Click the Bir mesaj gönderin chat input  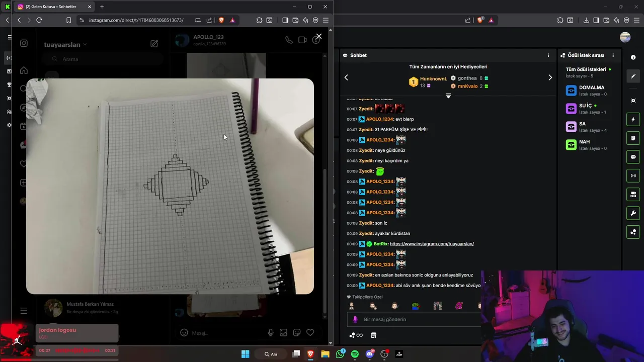coord(414,319)
